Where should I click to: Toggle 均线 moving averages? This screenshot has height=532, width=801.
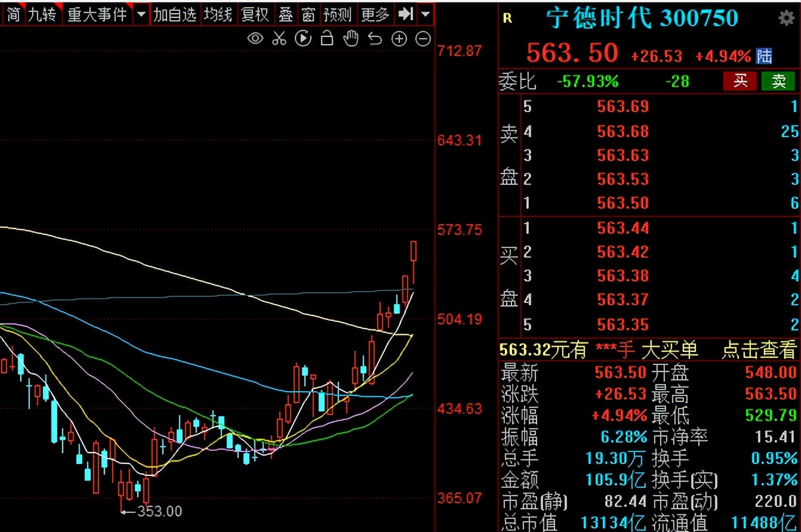218,14
